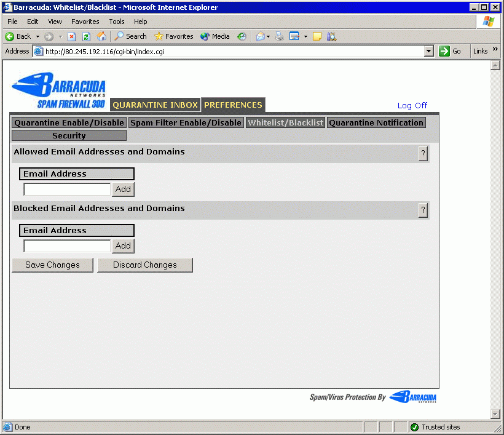This screenshot has width=504, height=435.
Task: Open the Favorites star toolbar button
Action: tap(173, 36)
